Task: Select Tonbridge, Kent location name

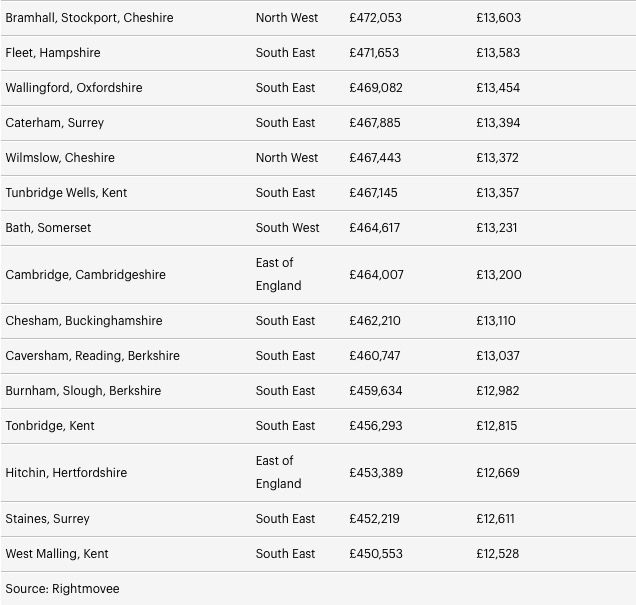Action: (50, 426)
